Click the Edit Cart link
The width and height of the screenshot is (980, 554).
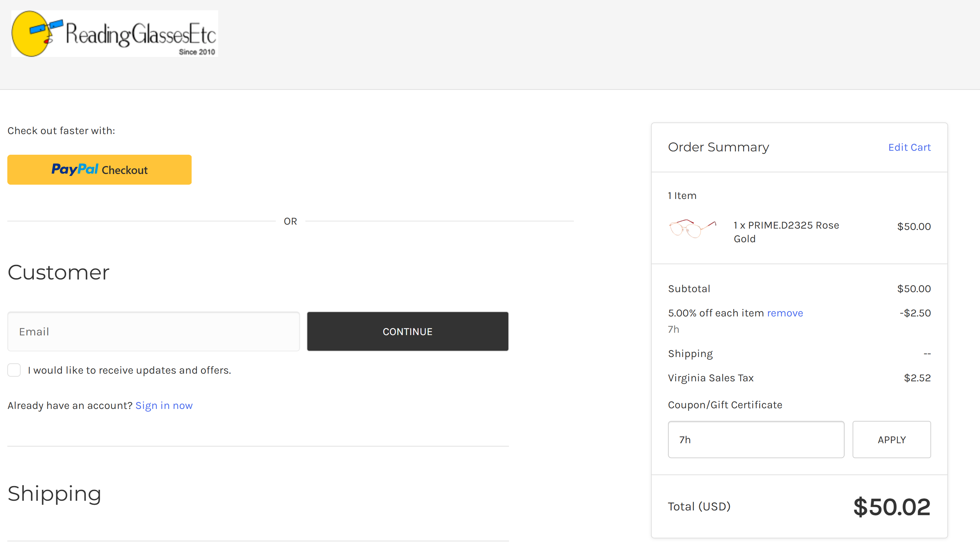point(909,147)
